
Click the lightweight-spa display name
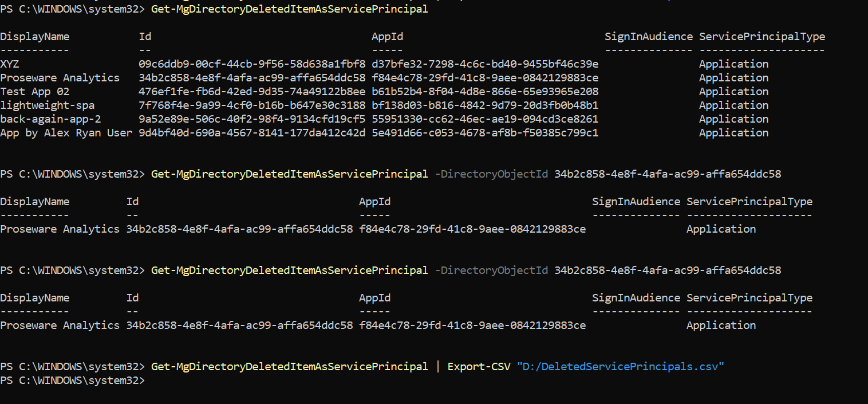click(x=48, y=105)
